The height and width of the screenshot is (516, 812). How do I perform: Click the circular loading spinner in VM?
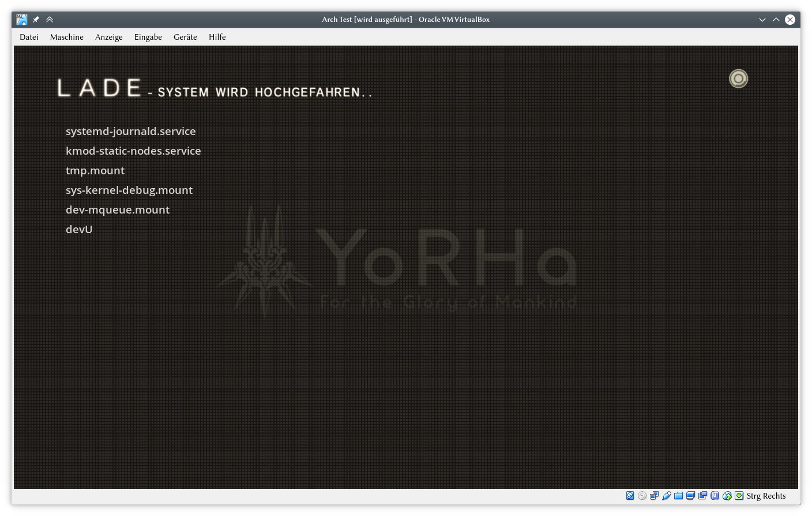(738, 78)
